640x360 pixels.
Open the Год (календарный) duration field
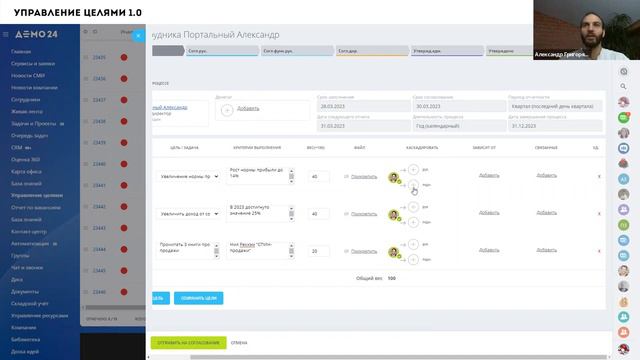tap(459, 126)
